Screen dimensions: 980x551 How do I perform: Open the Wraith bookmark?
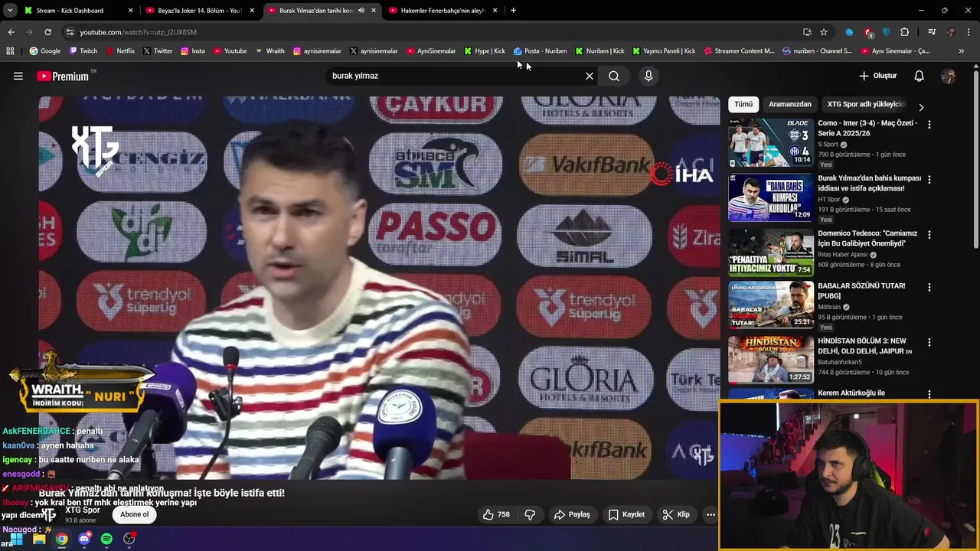pos(269,51)
